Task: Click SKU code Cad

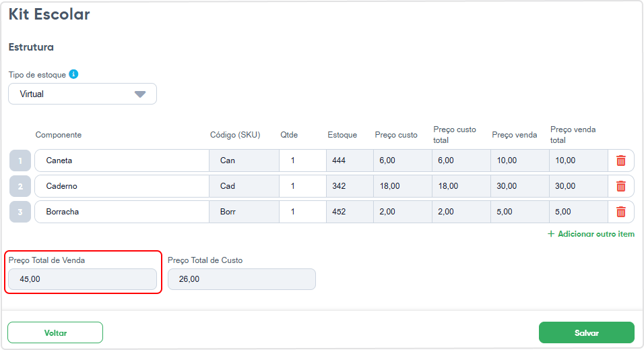Action: (x=244, y=186)
